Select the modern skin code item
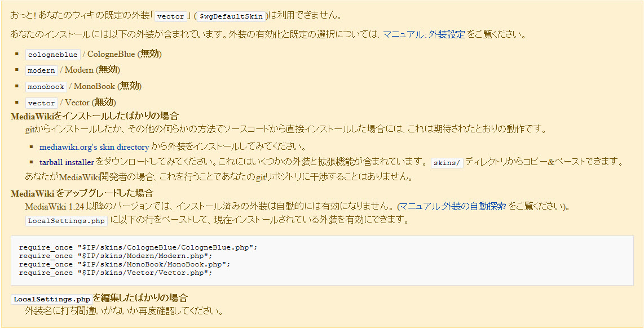 point(41,70)
